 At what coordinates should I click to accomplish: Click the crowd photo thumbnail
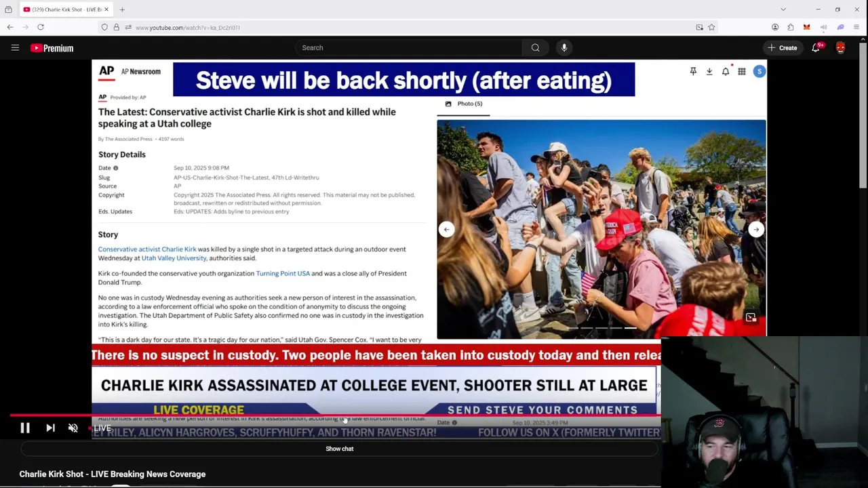[601, 228]
